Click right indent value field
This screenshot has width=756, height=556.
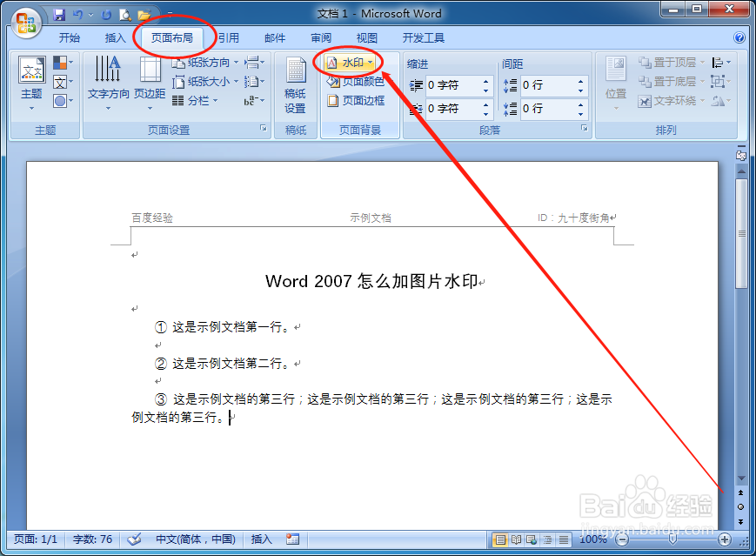(x=452, y=109)
